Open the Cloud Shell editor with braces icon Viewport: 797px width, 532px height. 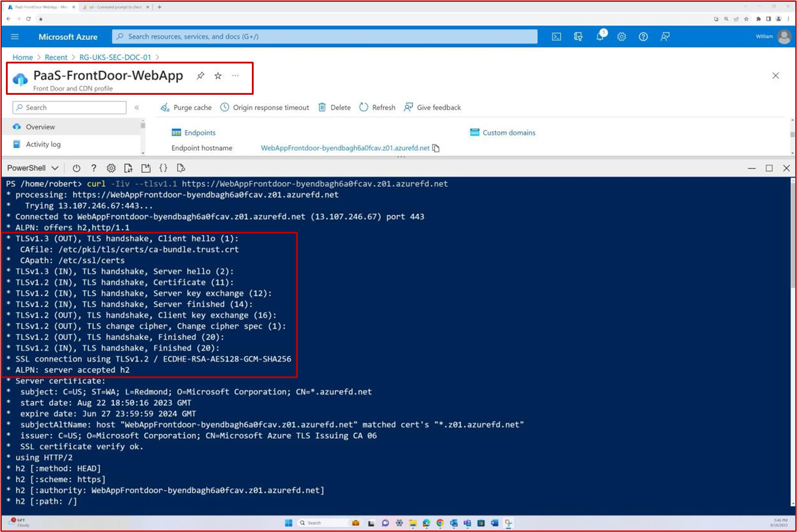click(x=163, y=168)
